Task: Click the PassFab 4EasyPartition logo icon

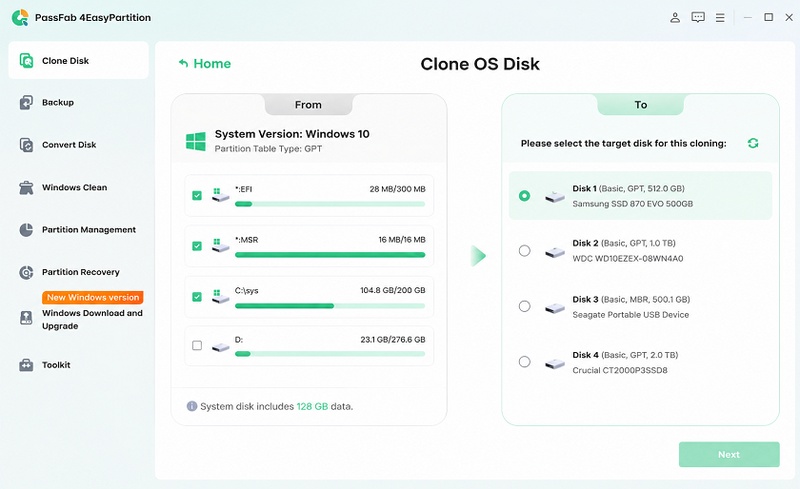Action: pos(20,17)
